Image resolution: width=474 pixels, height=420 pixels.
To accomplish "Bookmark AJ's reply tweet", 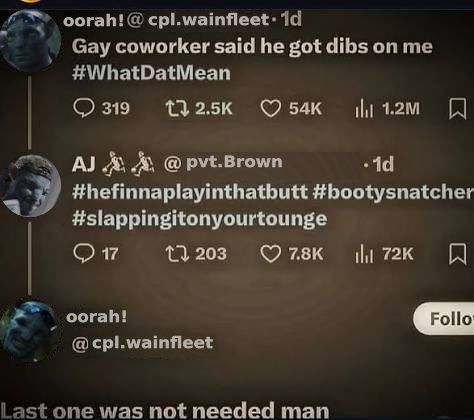I will [x=457, y=254].
